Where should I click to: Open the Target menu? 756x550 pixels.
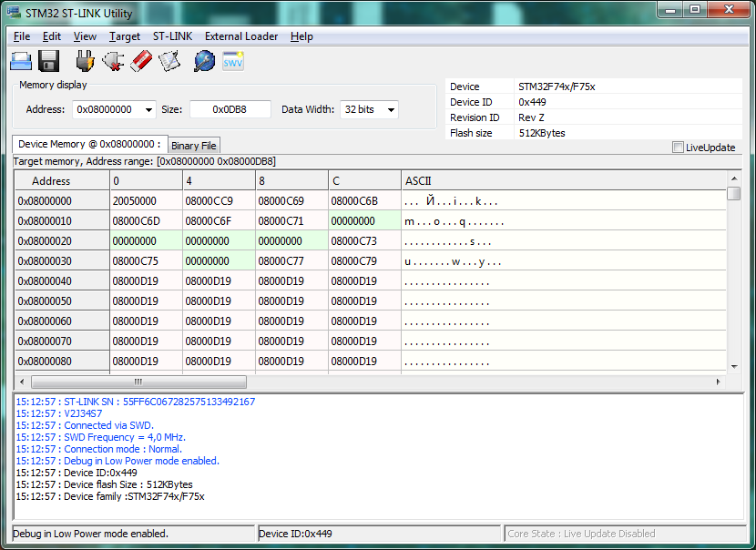[125, 36]
